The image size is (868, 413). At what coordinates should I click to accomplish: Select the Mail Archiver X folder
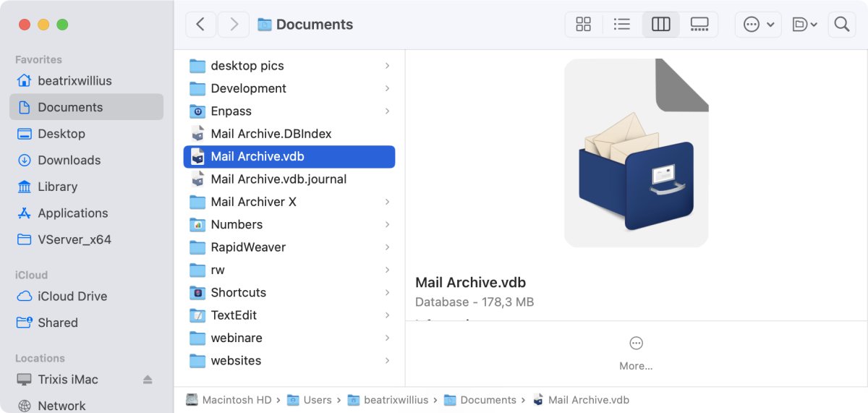point(289,202)
